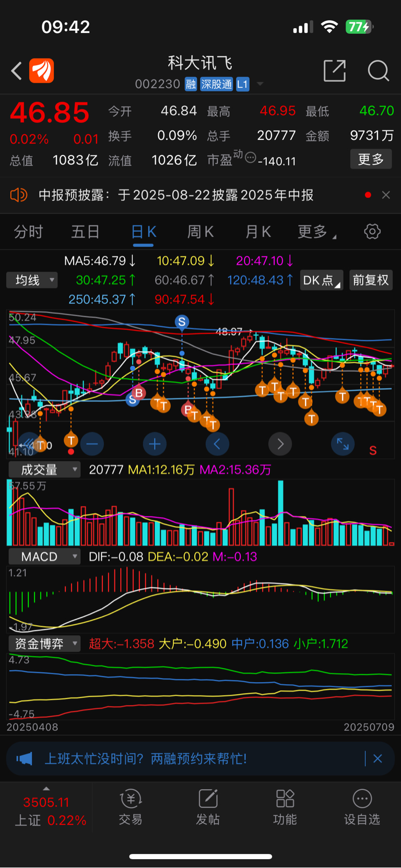
Task: Open the MACD indicator dropdown
Action: click(x=44, y=557)
